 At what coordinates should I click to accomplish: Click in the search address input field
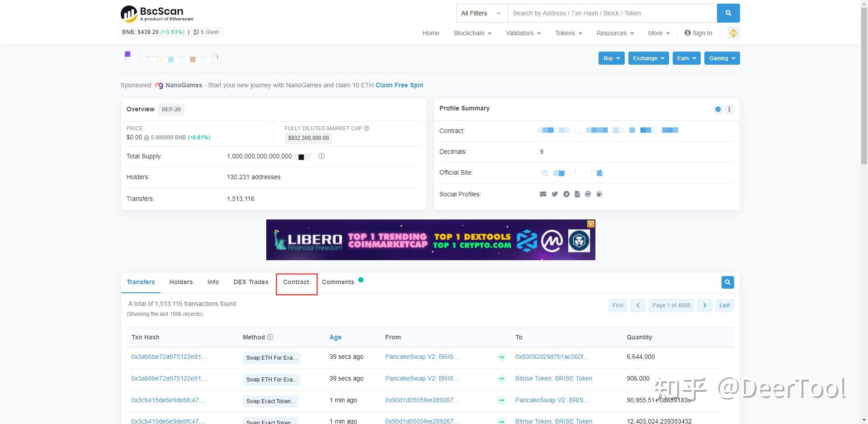point(612,13)
